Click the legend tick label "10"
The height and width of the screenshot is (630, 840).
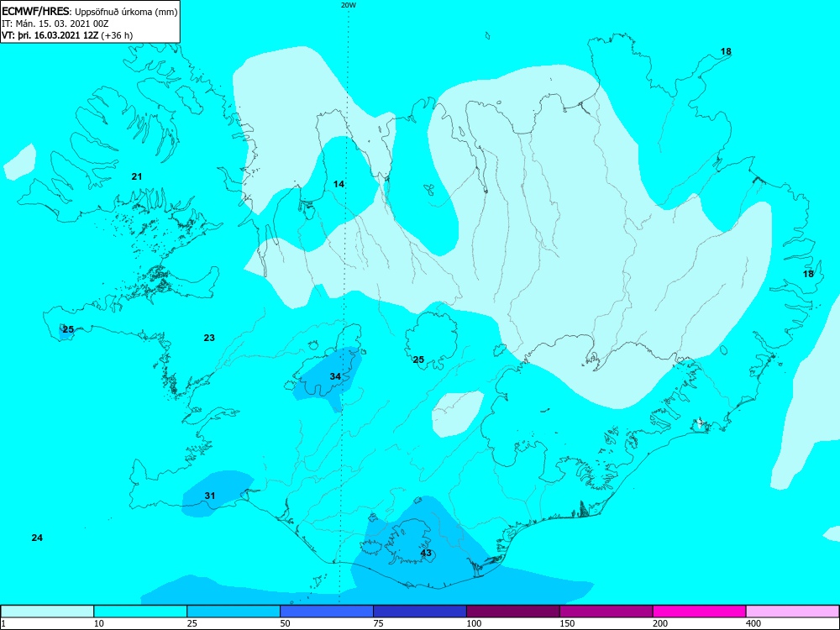point(100,623)
